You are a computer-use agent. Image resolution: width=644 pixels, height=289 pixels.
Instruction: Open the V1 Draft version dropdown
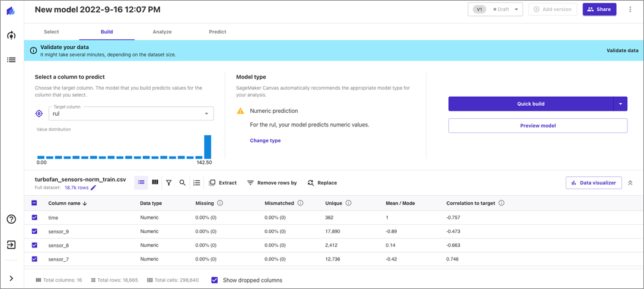click(x=495, y=9)
